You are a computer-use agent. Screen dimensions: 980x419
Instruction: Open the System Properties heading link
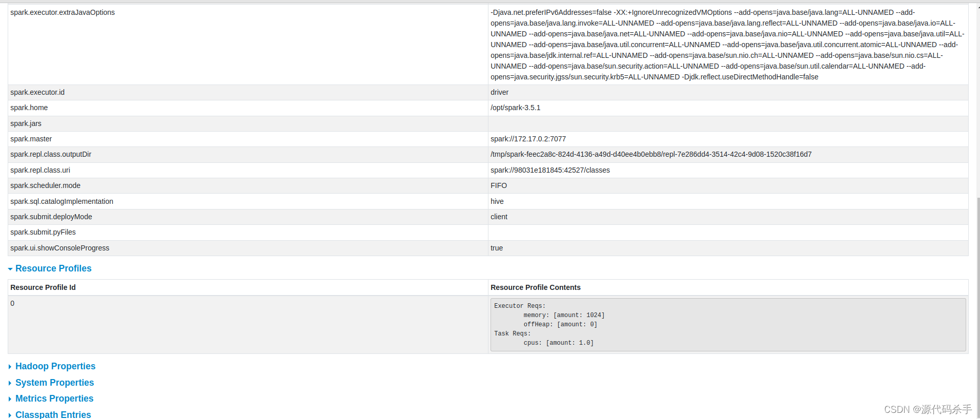pos(54,383)
